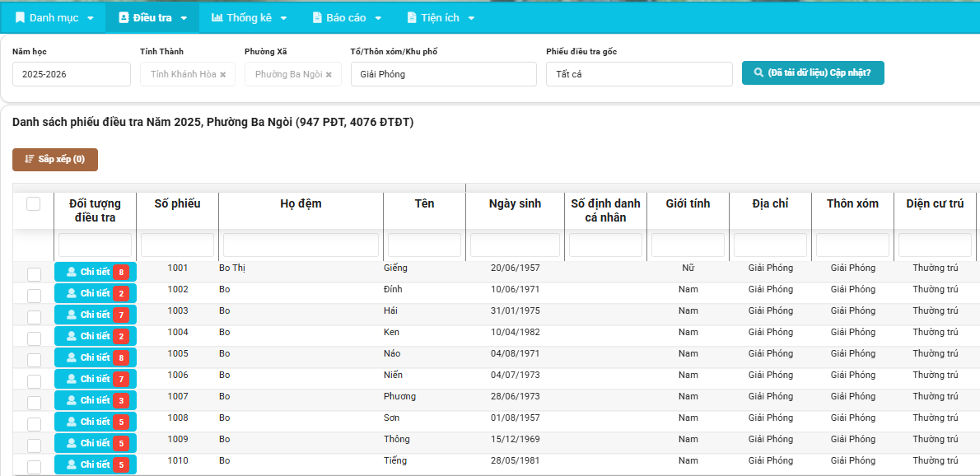Expand the Tiện ích menu arrow
The height and width of the screenshot is (476, 980).
coord(470,18)
